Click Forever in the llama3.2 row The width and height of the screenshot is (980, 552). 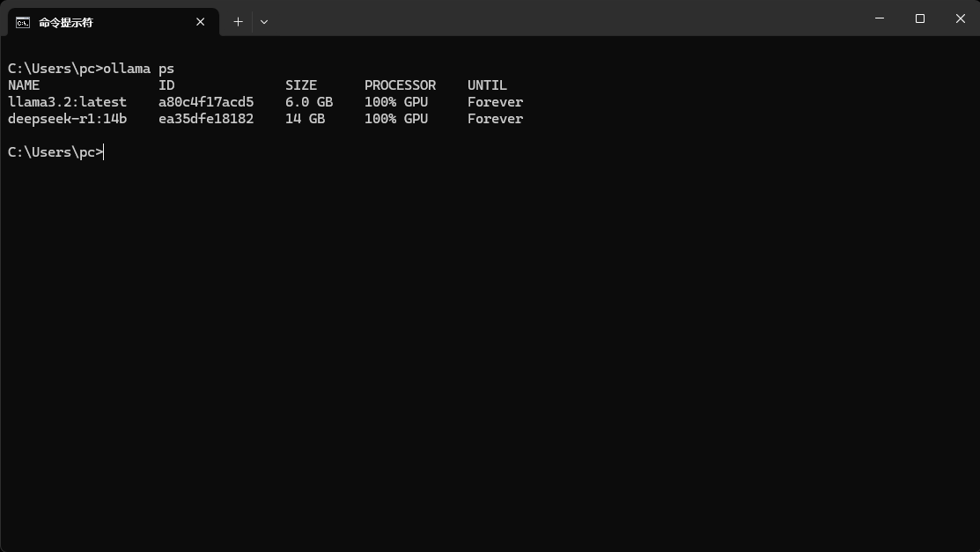(x=495, y=102)
